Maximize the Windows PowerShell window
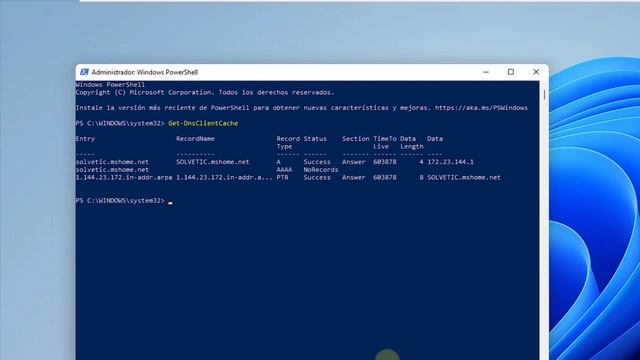This screenshot has width=640, height=360. tap(511, 72)
